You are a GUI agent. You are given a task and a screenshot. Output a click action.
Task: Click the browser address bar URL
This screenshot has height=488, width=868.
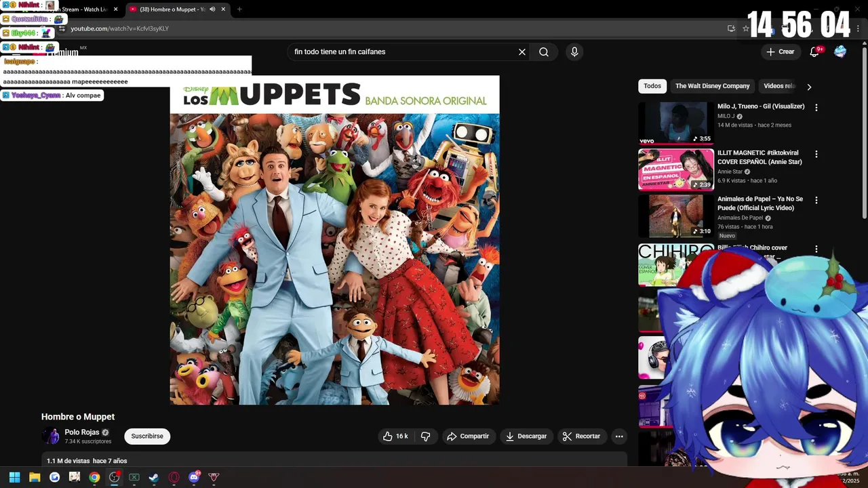(x=120, y=29)
